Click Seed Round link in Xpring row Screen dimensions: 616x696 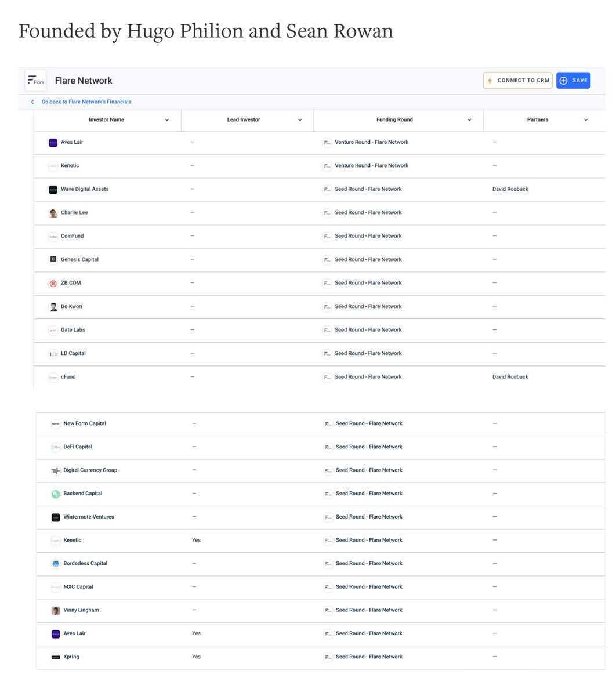click(x=369, y=657)
